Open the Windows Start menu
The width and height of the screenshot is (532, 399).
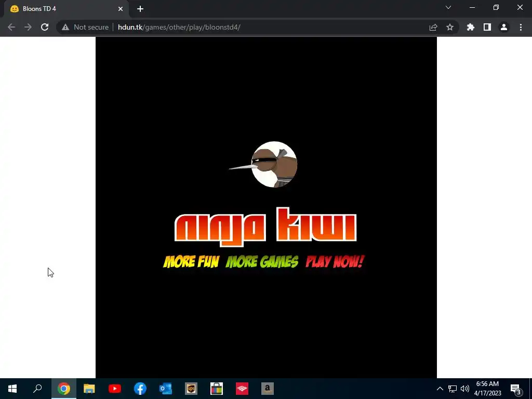pos(12,389)
